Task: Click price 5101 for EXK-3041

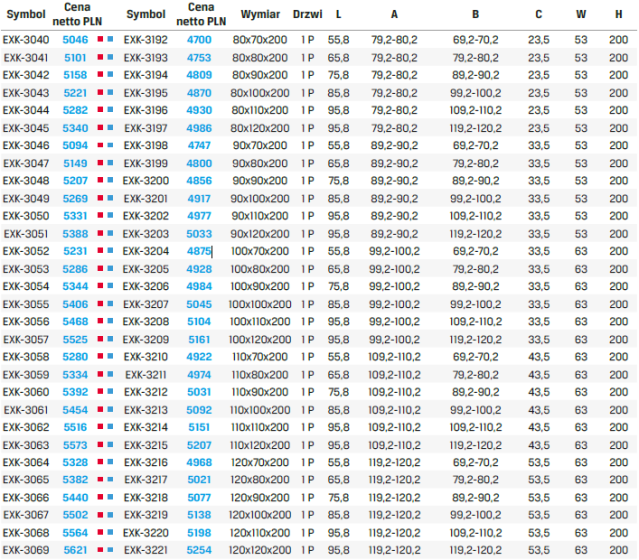Action: pyautogui.click(x=75, y=57)
